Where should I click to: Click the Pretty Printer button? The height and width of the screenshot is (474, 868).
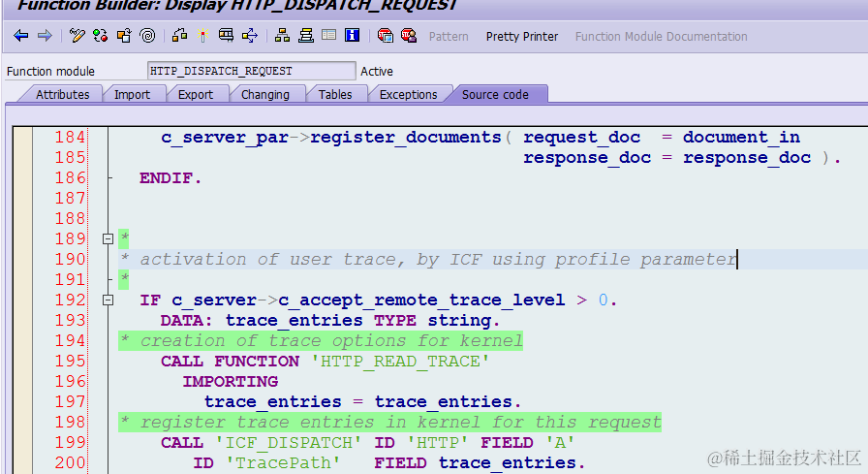click(522, 37)
